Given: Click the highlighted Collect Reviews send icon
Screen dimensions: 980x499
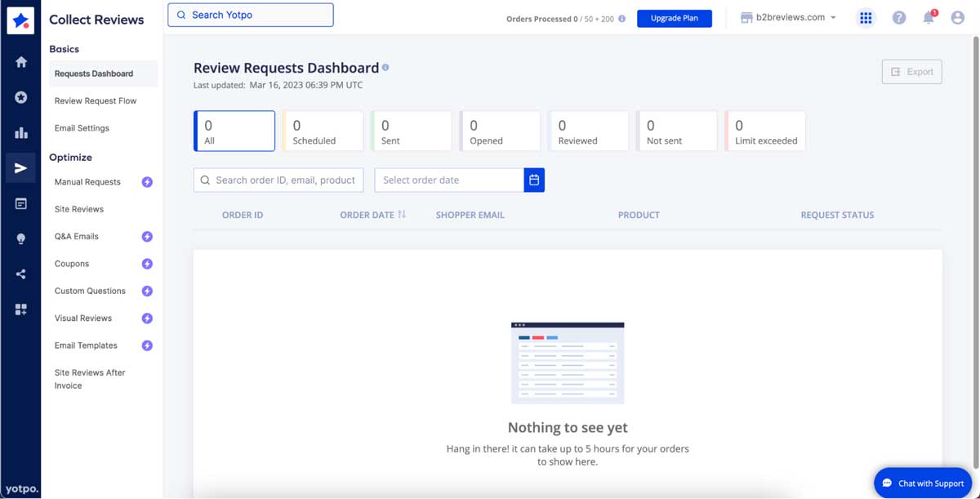Looking at the screenshot, I should coord(20,167).
